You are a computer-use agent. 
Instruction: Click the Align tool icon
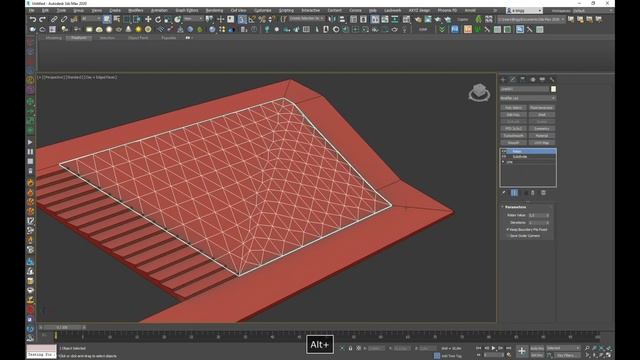click(x=342, y=19)
